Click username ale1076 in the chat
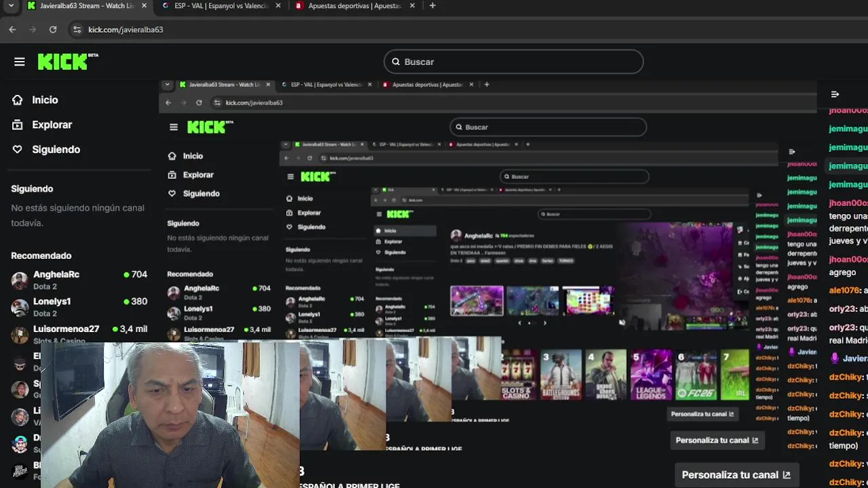This screenshot has width=868, height=488. coord(844,290)
